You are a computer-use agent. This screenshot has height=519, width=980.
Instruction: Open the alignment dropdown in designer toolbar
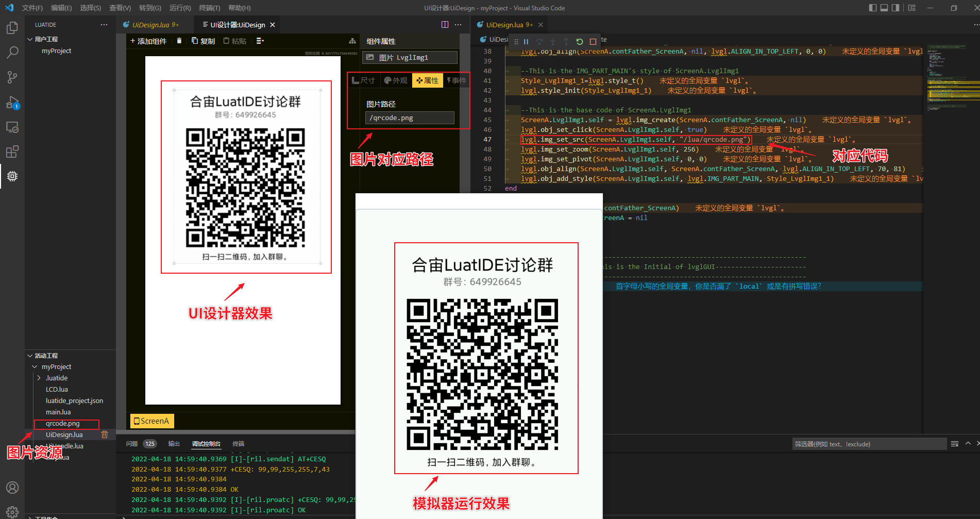pyautogui.click(x=260, y=41)
